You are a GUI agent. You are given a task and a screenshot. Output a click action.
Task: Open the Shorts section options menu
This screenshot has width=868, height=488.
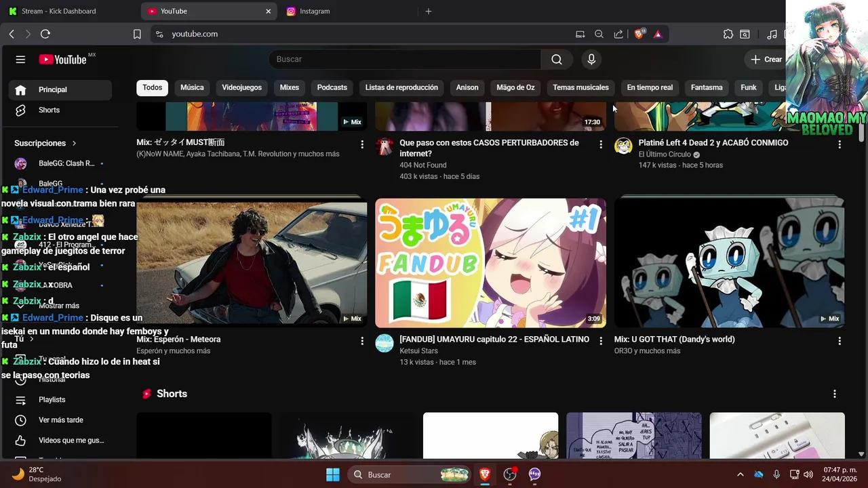point(835,394)
